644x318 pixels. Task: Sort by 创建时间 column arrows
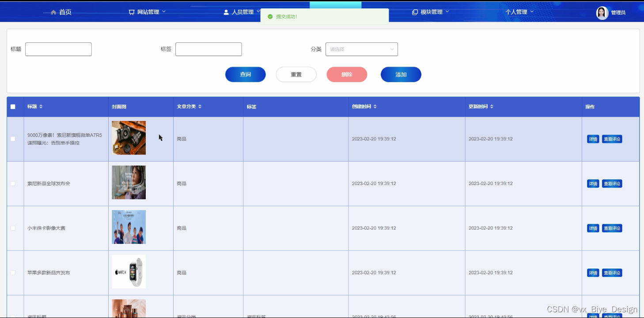[x=375, y=106]
